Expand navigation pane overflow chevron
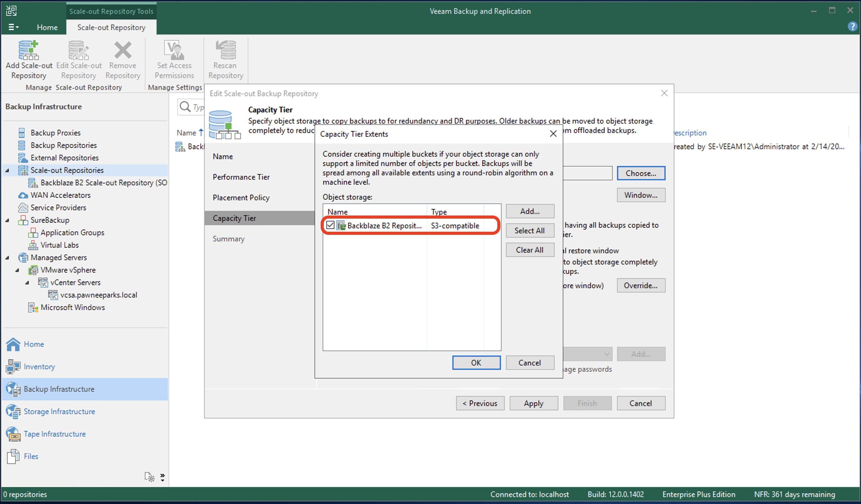This screenshot has height=504, width=861. click(163, 477)
